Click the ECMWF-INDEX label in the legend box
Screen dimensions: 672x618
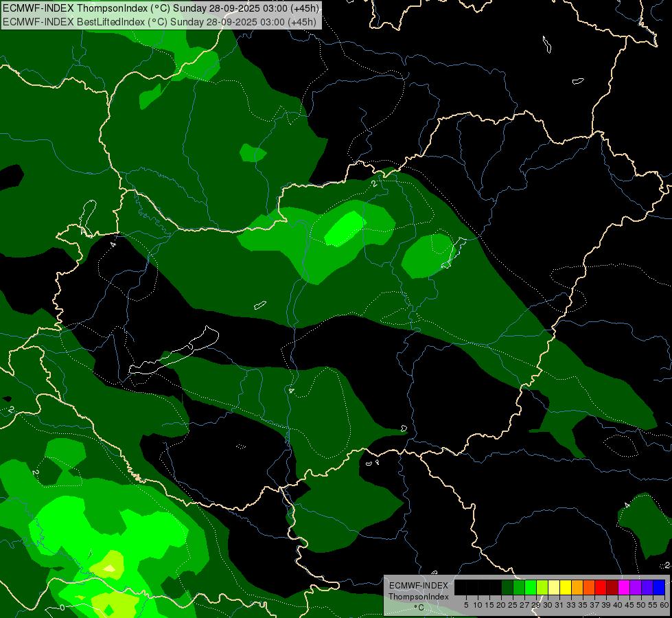point(419,586)
